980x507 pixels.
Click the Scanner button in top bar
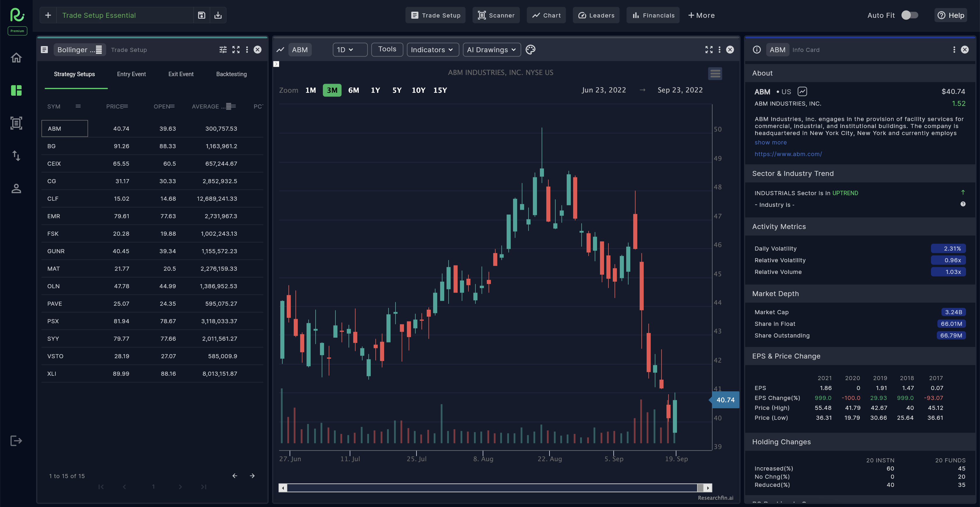(x=496, y=15)
